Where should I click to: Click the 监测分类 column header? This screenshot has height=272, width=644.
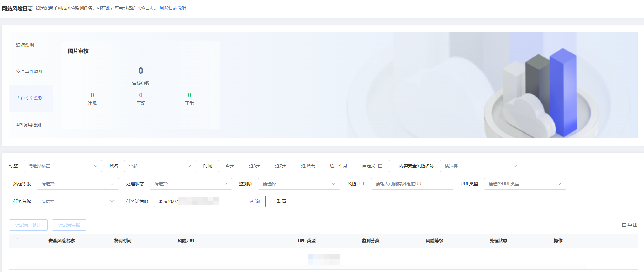pyautogui.click(x=371, y=241)
